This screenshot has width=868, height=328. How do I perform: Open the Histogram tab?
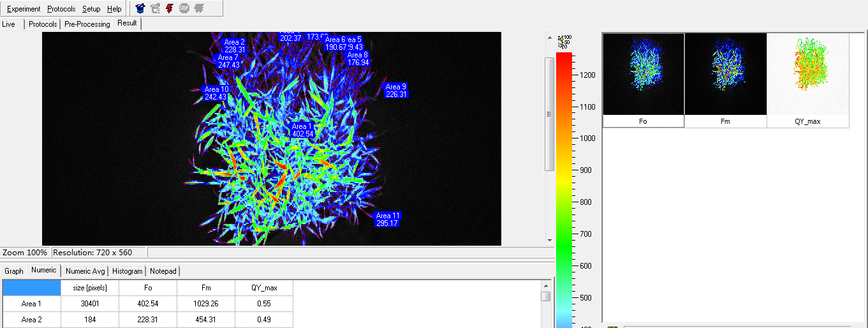click(x=128, y=271)
